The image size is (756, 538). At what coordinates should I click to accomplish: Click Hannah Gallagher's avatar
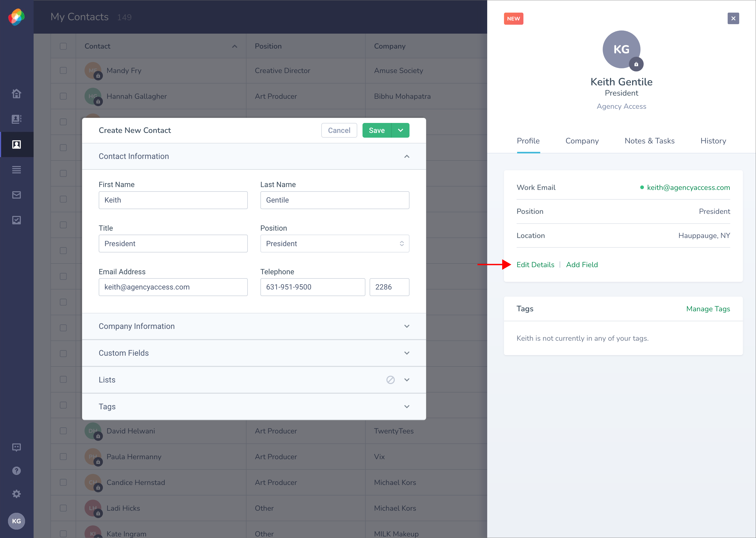pos(93,96)
